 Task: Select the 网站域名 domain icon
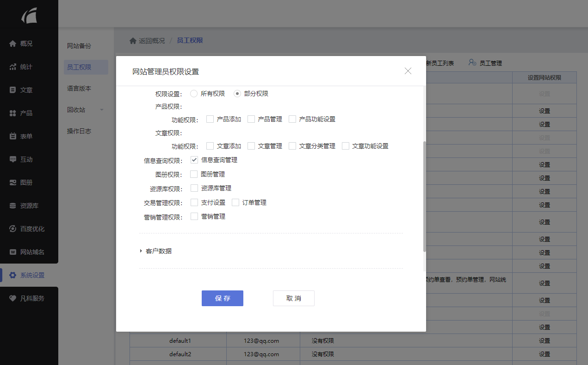click(x=13, y=252)
